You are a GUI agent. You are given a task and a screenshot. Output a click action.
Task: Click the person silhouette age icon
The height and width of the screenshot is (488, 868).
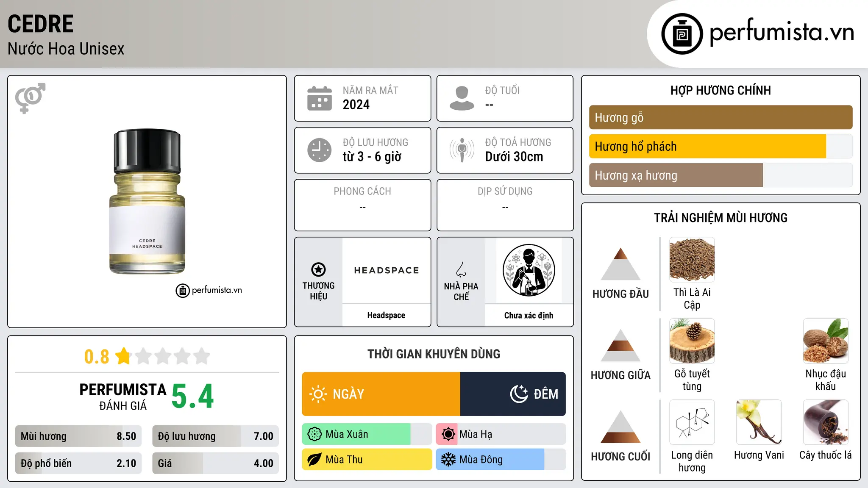point(462,98)
